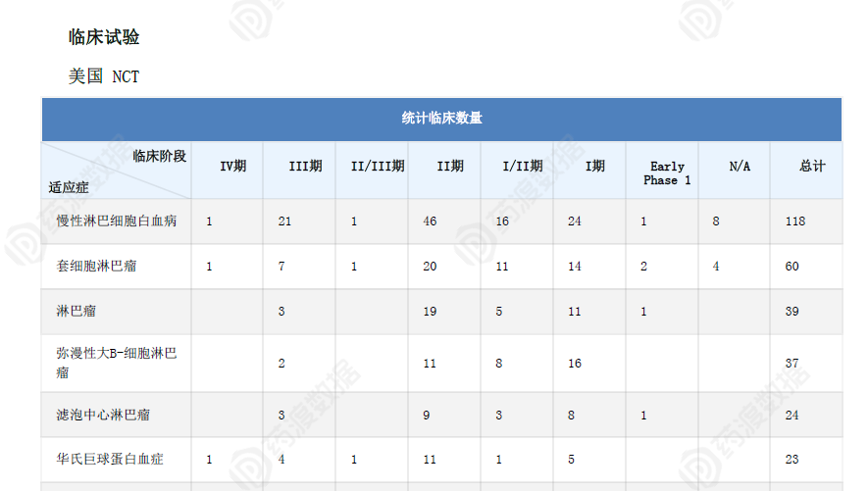This screenshot has width=868, height=491.
Task: Click total value 37 for 弥漫性大B-细胞淋巴瘤
Action: [791, 364]
